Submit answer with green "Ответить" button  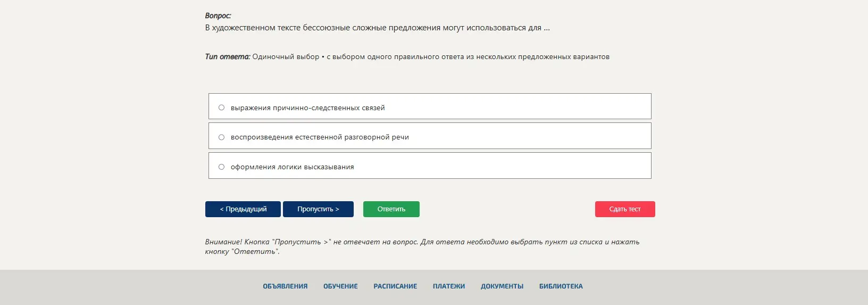391,209
